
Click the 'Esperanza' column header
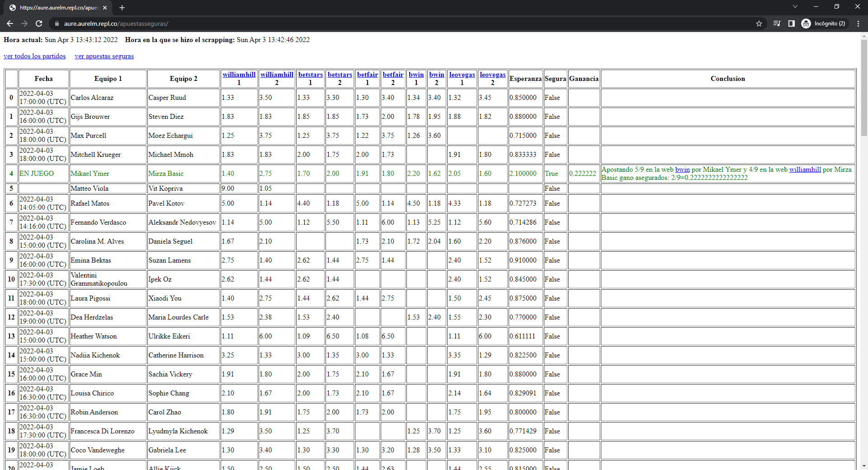(x=525, y=79)
